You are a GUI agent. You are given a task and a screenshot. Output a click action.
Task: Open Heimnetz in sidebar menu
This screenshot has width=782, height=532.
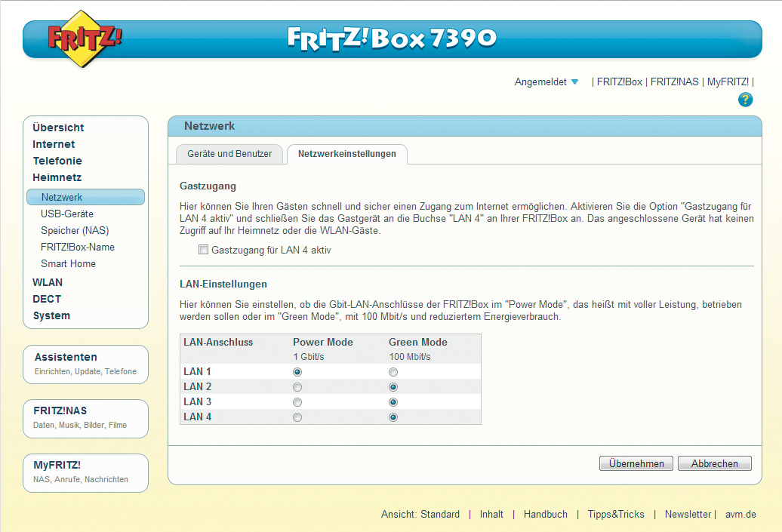click(57, 177)
